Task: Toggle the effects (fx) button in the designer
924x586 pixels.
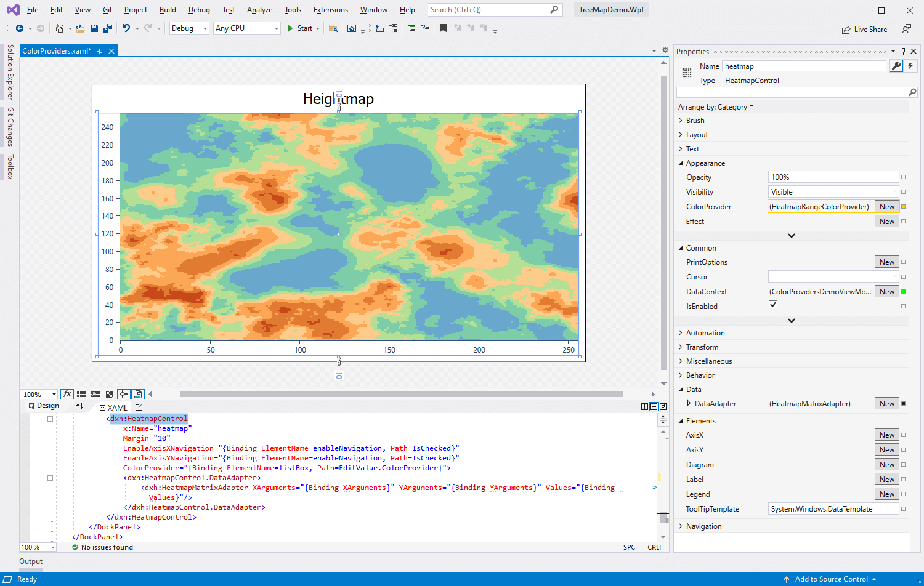Action: (x=67, y=394)
